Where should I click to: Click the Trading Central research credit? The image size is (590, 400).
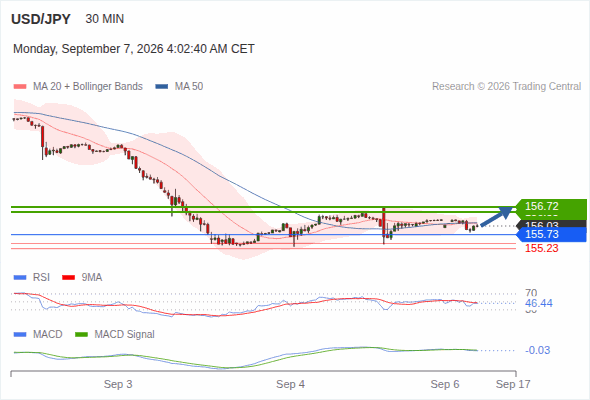(x=506, y=87)
